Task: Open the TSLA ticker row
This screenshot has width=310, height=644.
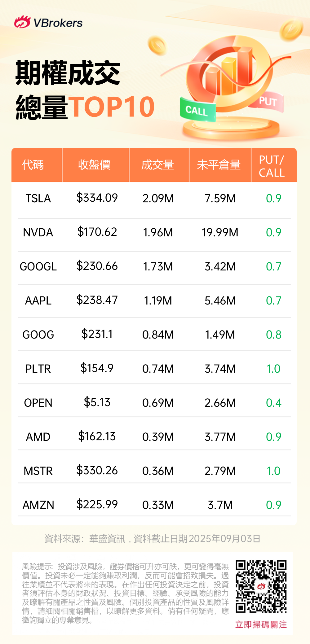Action: pos(38,199)
